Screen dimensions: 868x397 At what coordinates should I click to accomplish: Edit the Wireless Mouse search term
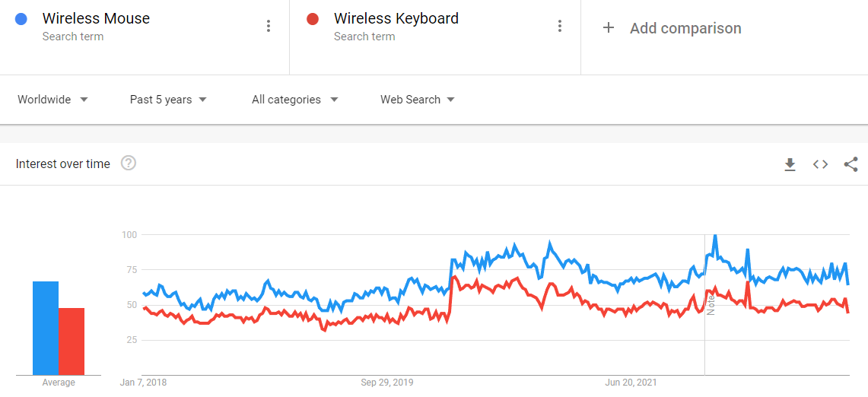[96, 19]
